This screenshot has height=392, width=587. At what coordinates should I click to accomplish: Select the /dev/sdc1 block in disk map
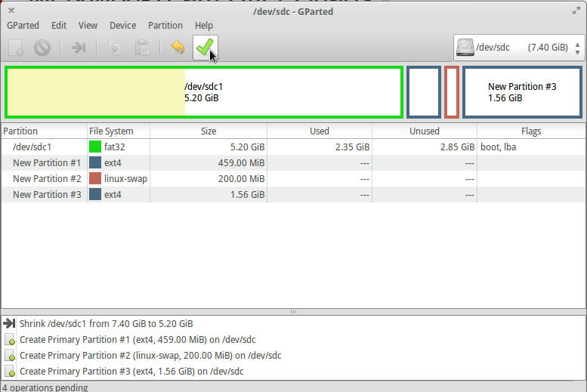click(x=204, y=92)
